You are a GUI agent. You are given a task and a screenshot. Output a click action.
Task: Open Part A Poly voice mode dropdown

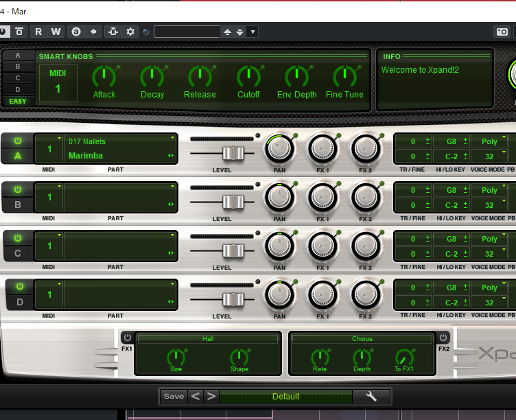pyautogui.click(x=490, y=141)
